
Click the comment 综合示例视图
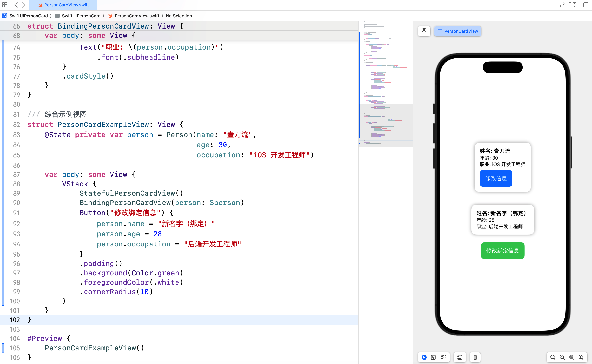pos(65,114)
